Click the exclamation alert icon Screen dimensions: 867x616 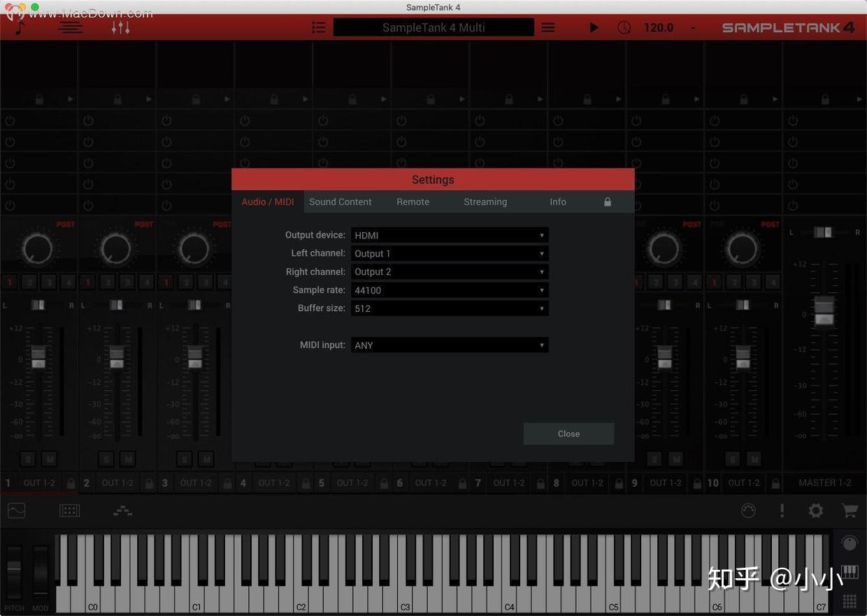(782, 510)
